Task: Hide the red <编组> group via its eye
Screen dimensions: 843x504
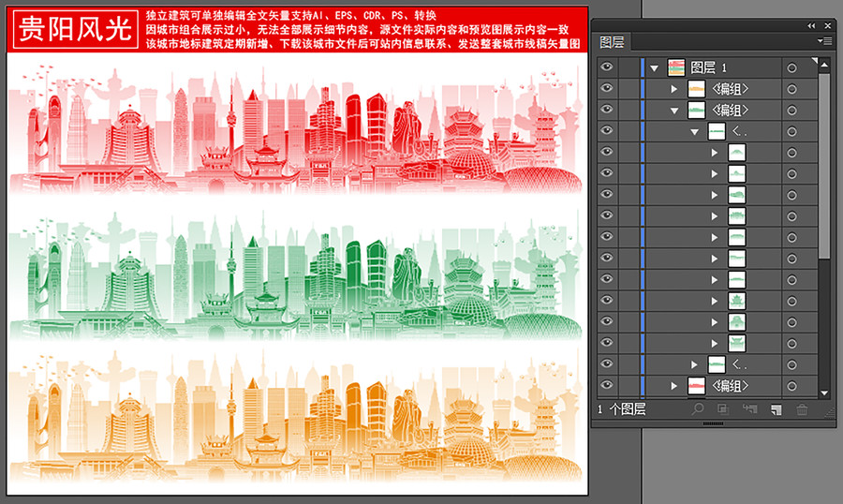Action: coord(607,385)
